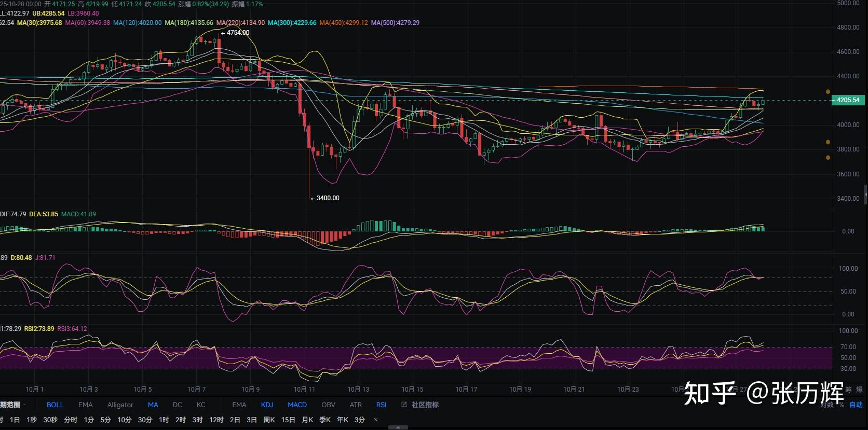Toggle the MACD sub-indicator
868x430 pixels.
[x=297, y=405]
